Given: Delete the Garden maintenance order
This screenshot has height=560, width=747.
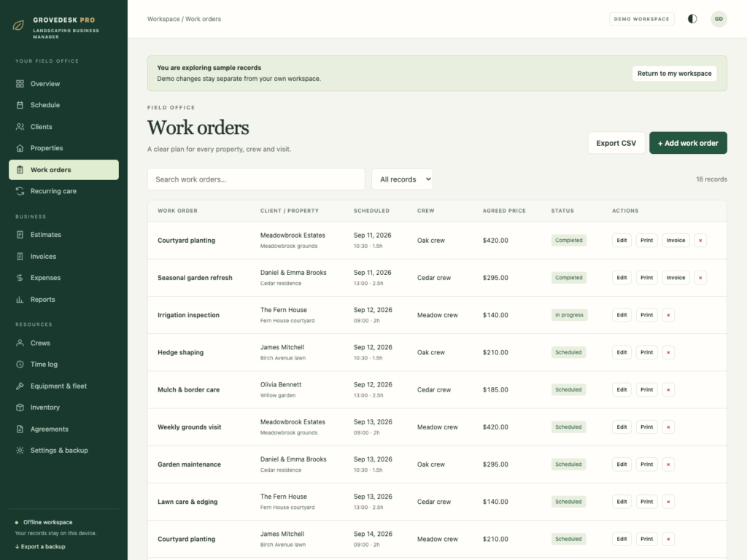Looking at the screenshot, I should [x=668, y=464].
